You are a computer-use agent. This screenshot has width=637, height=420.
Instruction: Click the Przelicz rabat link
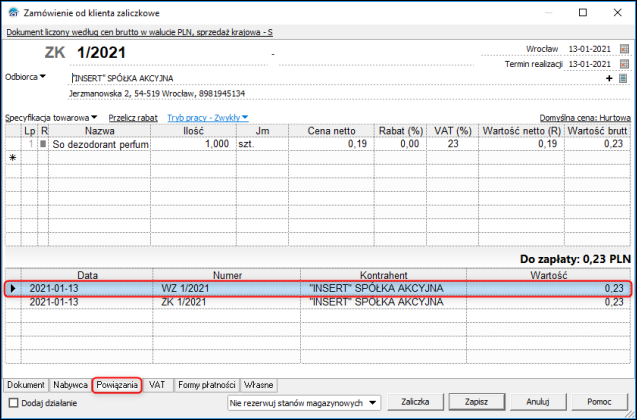[133, 118]
